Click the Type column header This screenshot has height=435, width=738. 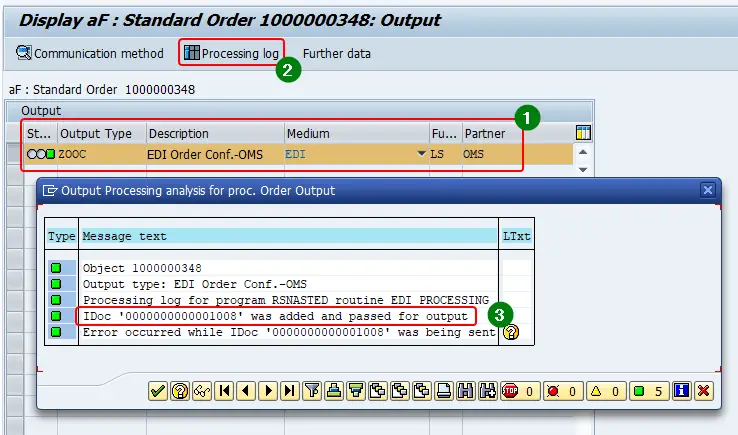tap(61, 236)
